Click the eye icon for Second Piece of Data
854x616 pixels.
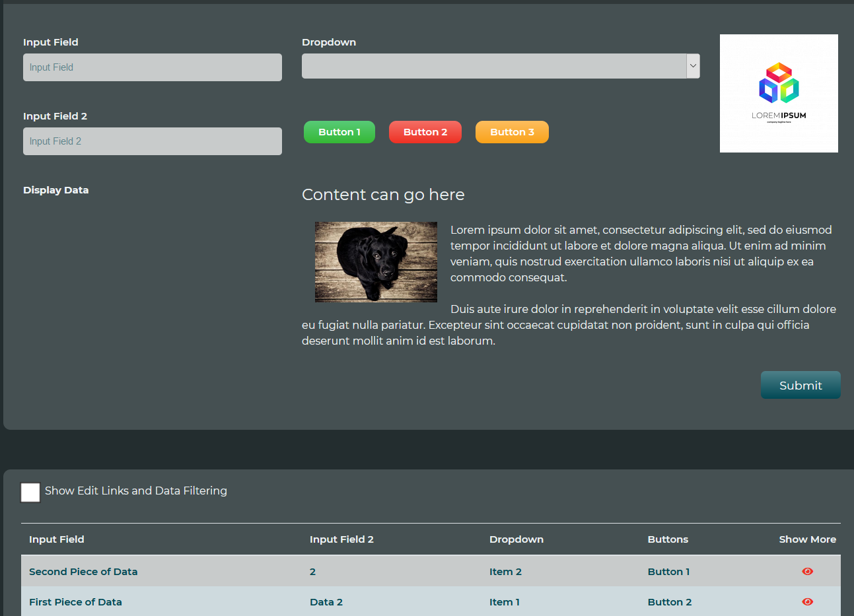click(x=807, y=571)
